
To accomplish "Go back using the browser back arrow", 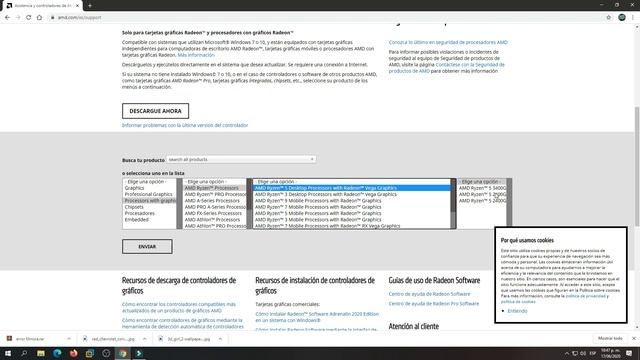I will click(7, 18).
